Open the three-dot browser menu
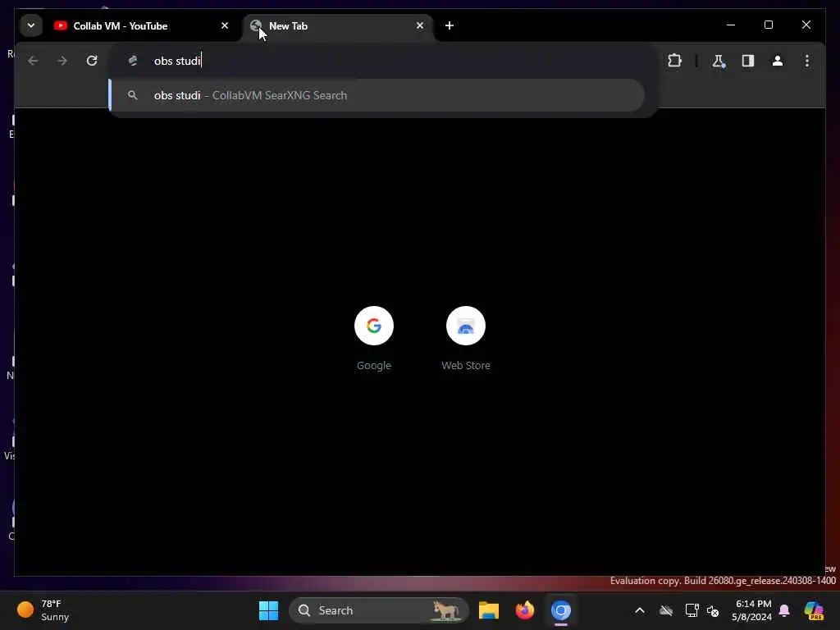The height and width of the screenshot is (630, 840). (x=807, y=61)
